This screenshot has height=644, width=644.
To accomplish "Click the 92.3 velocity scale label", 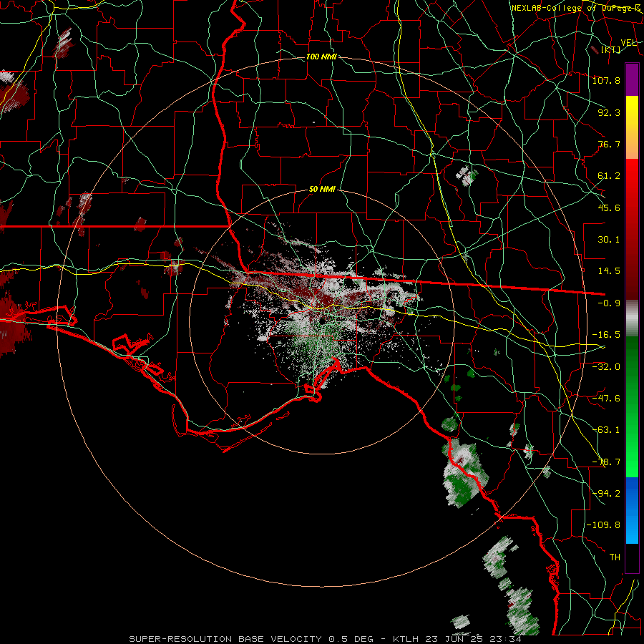I will click(609, 112).
